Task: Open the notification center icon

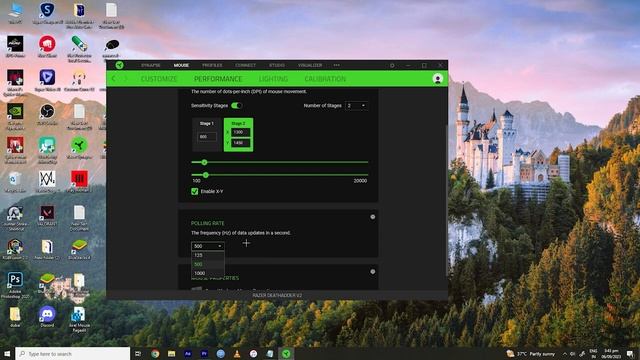Action: tap(631, 354)
